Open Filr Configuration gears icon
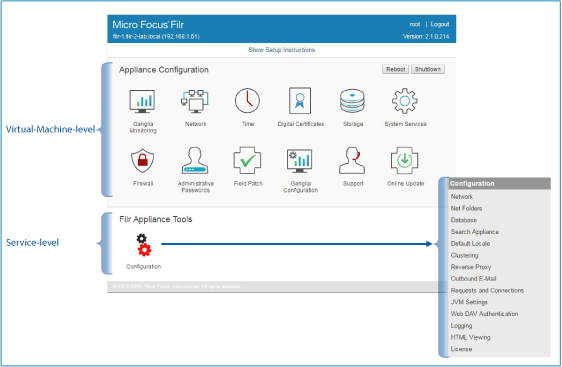The width and height of the screenshot is (562, 367). (144, 245)
